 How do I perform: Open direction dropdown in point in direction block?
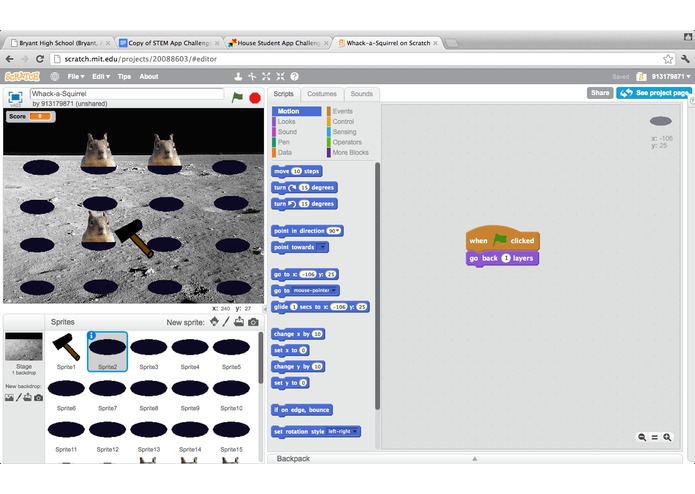click(x=334, y=231)
